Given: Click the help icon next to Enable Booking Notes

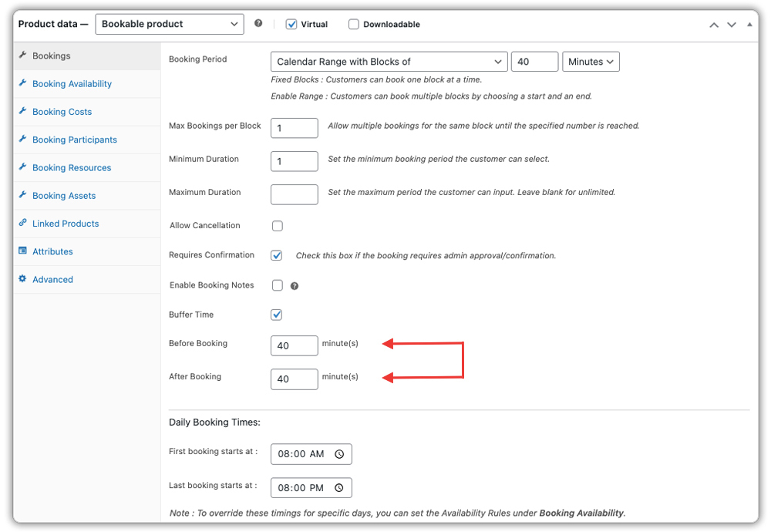Looking at the screenshot, I should 295,286.
